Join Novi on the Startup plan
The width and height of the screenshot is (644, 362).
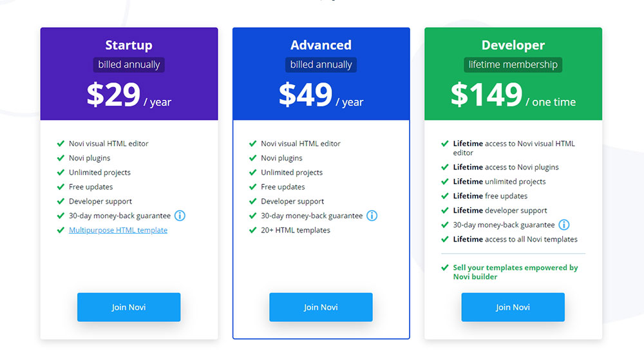(129, 307)
